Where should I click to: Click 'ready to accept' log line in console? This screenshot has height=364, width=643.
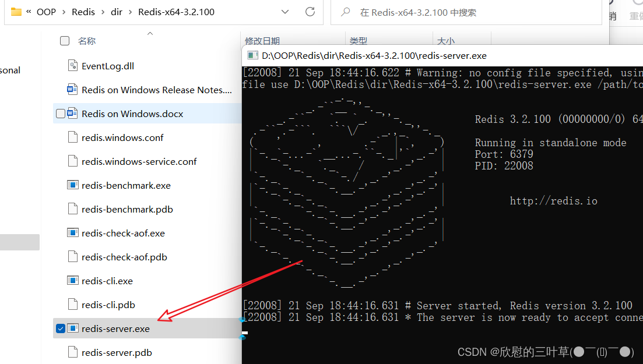coord(442,317)
